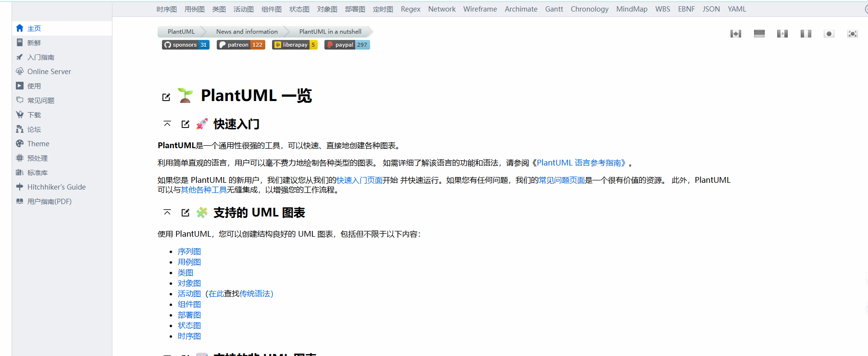Open the paypal donation badge
Image resolution: width=868 pixels, height=356 pixels.
347,45
